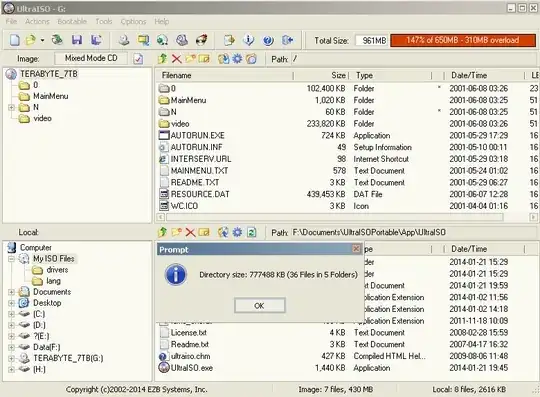Select the video folder in image tree
The width and height of the screenshot is (540, 397).
click(42, 118)
